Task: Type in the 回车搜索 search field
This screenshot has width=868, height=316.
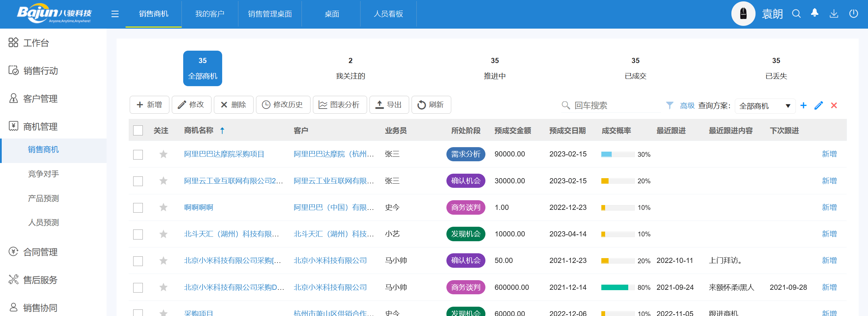Action: coord(614,105)
